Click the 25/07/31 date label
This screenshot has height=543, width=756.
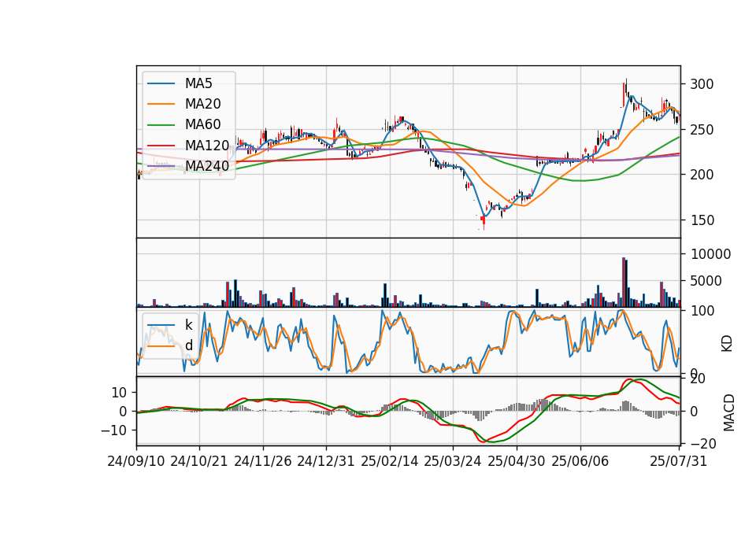pyautogui.click(x=678, y=461)
